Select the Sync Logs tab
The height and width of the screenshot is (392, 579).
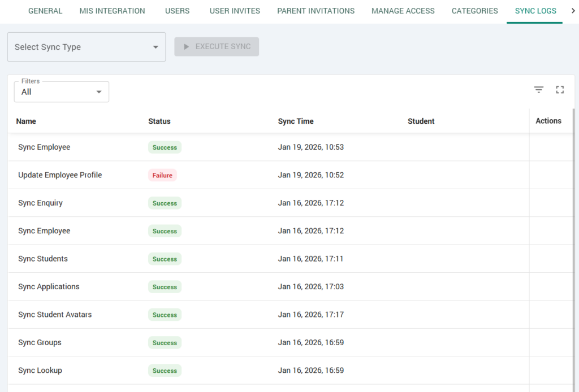[x=535, y=11]
